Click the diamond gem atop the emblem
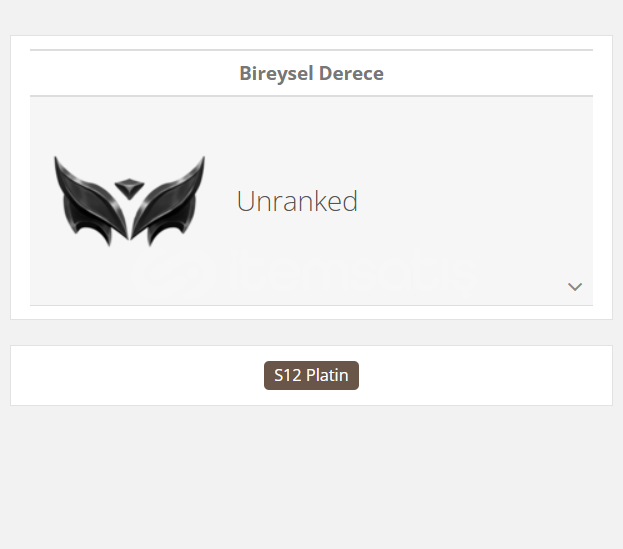 pos(129,185)
